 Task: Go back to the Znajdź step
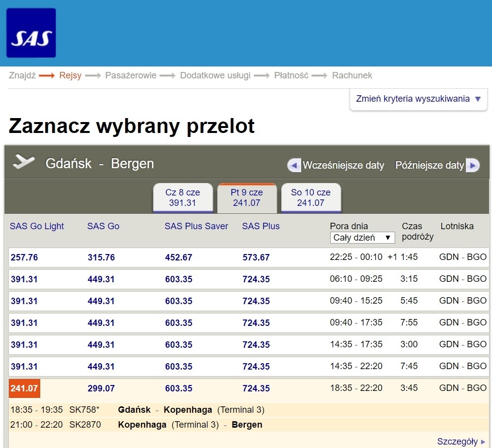22,75
